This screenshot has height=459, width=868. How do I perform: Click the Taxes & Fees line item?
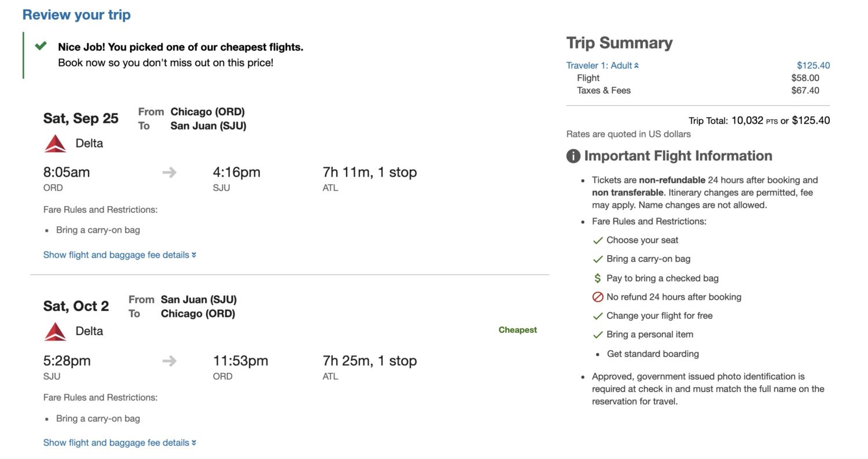tap(604, 90)
